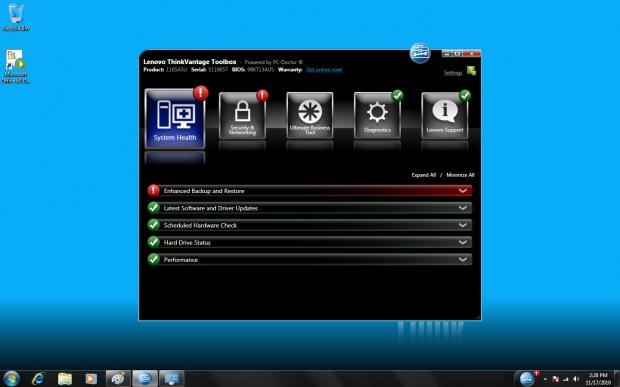620x387 pixels.
Task: Select the 'Latest Software and Driver Updates' label
Action: (211, 208)
